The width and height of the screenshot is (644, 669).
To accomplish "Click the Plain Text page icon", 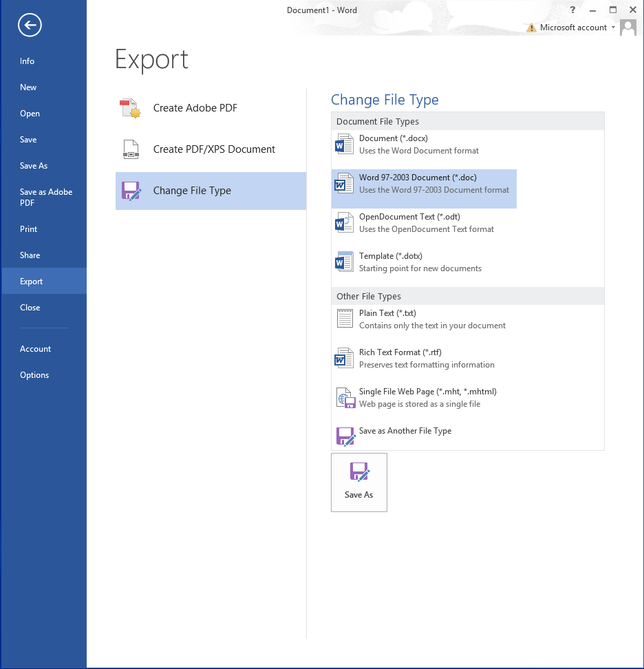I will coord(345,319).
